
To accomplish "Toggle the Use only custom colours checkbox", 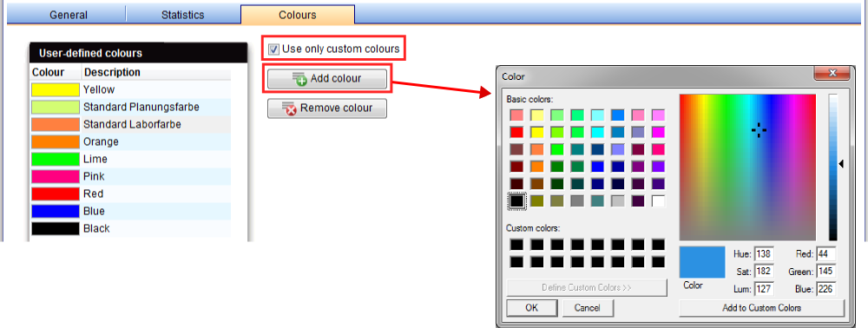I will tap(273, 49).
